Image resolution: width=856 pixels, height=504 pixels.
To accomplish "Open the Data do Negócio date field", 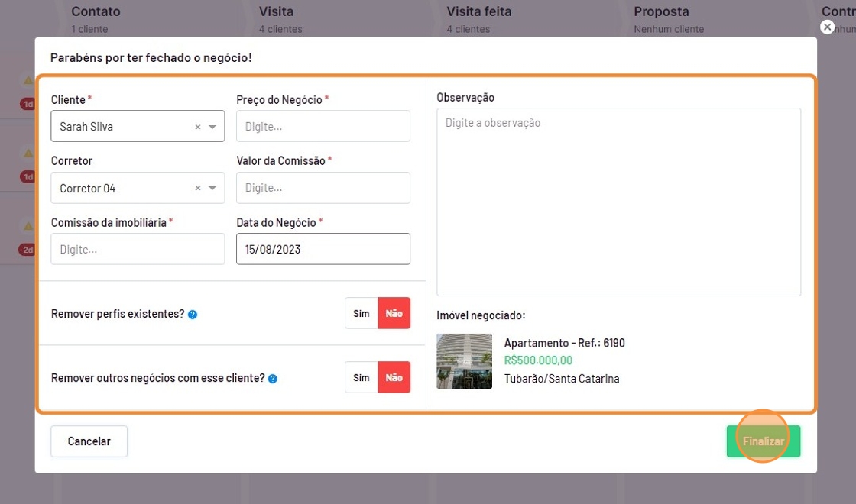I will click(x=323, y=249).
